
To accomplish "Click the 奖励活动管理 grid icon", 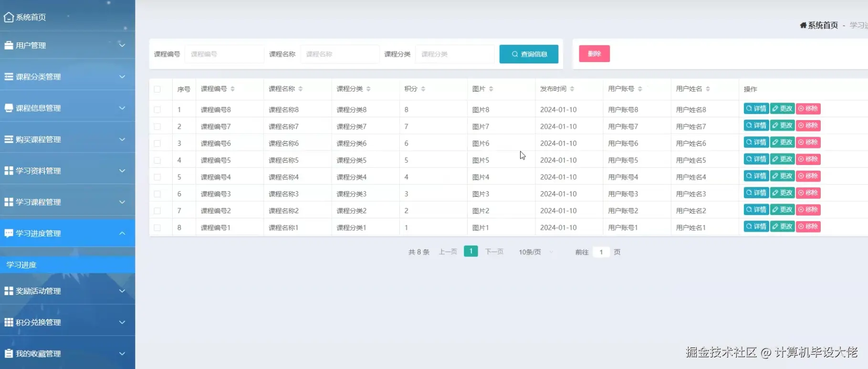I will (x=9, y=291).
